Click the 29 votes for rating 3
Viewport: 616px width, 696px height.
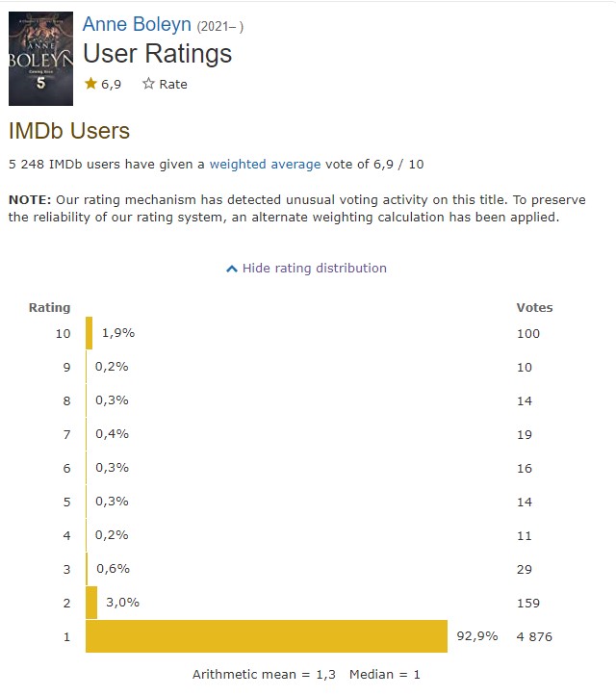click(x=525, y=569)
